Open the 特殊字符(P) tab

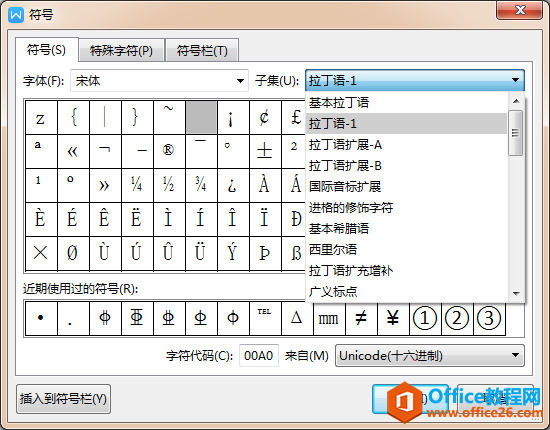[121, 51]
